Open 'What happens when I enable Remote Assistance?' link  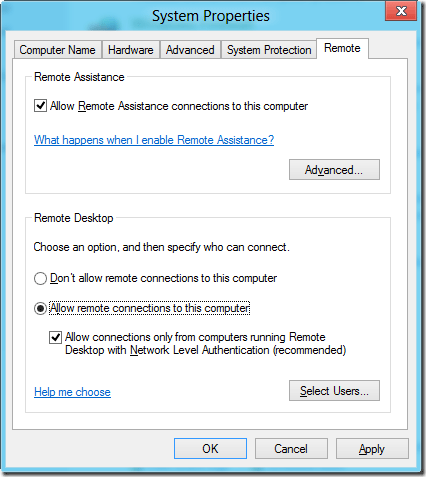[154, 140]
